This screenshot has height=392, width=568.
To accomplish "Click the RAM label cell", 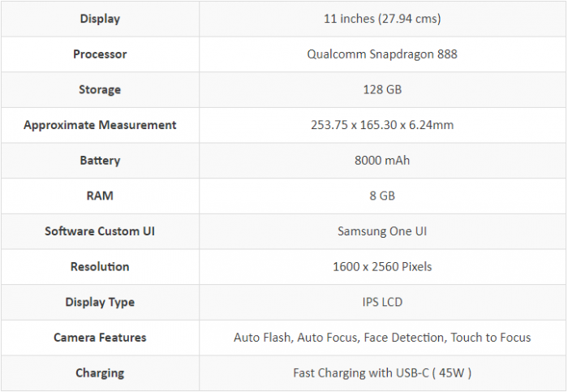I will (x=100, y=196).
